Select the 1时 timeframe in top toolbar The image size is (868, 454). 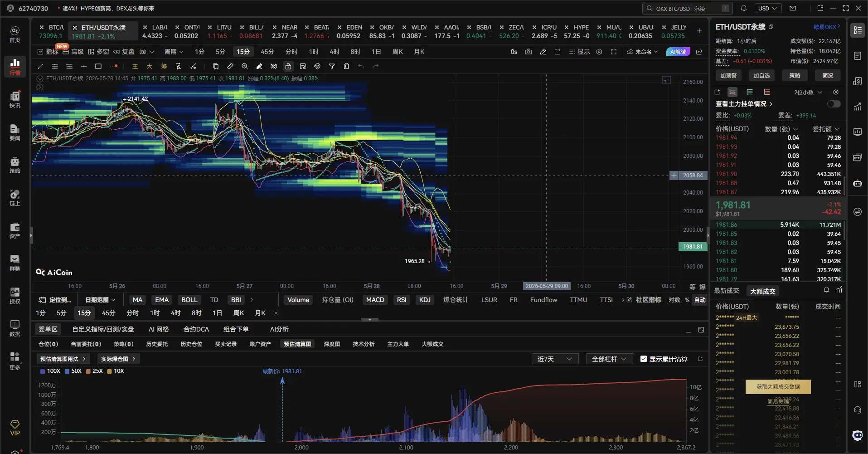pos(314,52)
